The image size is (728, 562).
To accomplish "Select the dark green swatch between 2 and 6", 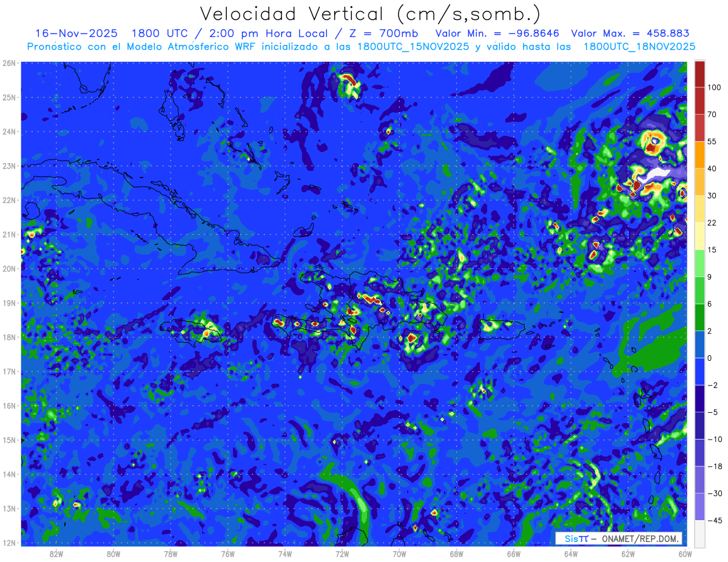I will (x=699, y=317).
